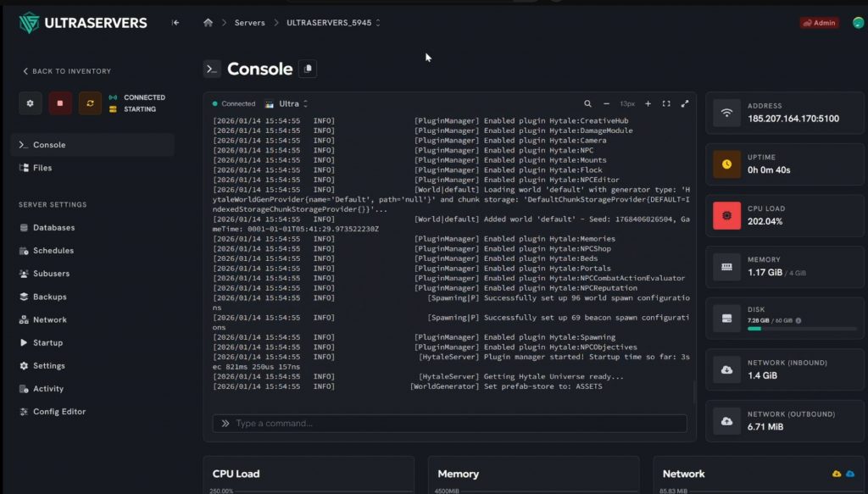Click the 202.04% CPU load value
This screenshot has width=868, height=494.
click(x=765, y=221)
